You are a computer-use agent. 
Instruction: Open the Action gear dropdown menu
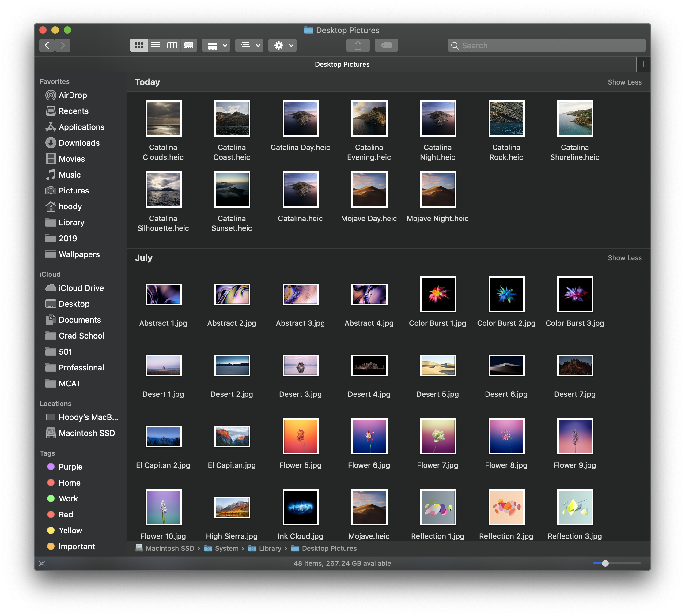pyautogui.click(x=282, y=45)
